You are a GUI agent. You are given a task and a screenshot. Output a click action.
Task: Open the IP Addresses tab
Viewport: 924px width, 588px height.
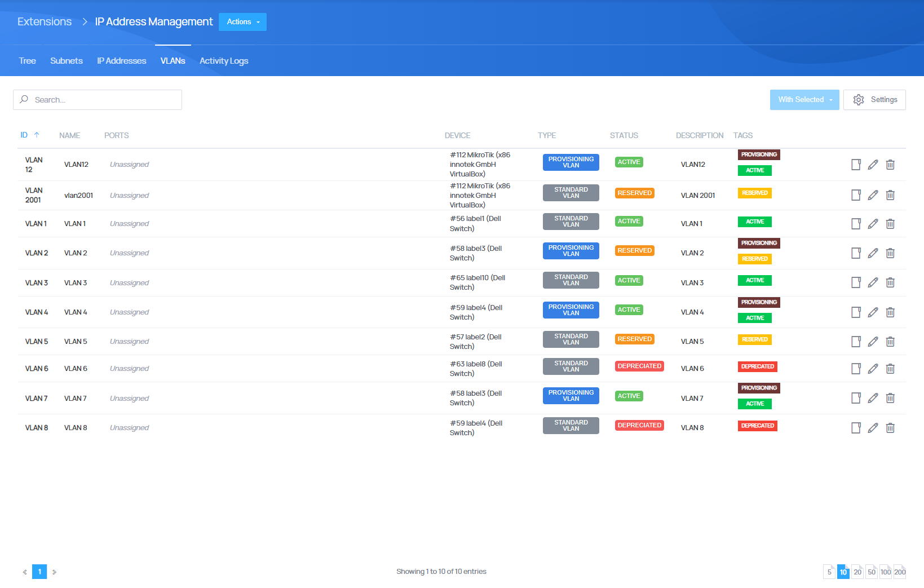tap(122, 61)
